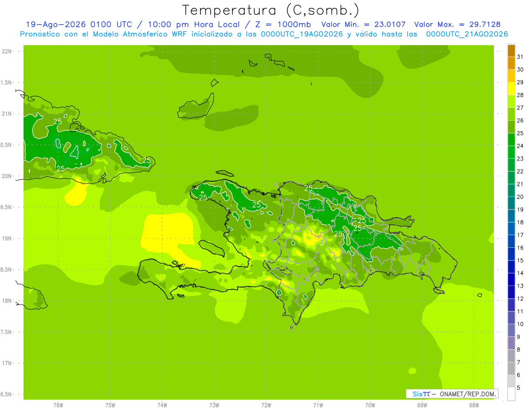
Task: Pick the dark orange swatch atop the color bar
Action: tap(511, 51)
